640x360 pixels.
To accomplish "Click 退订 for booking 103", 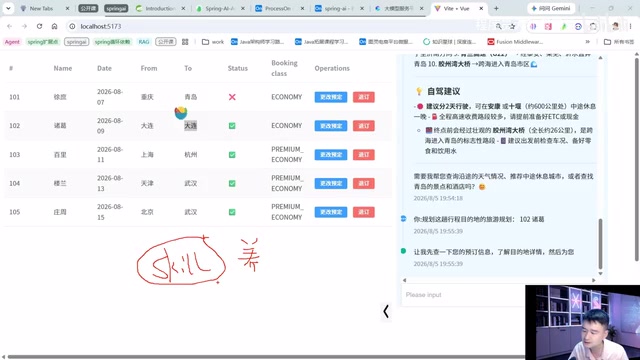I will 363,155.
